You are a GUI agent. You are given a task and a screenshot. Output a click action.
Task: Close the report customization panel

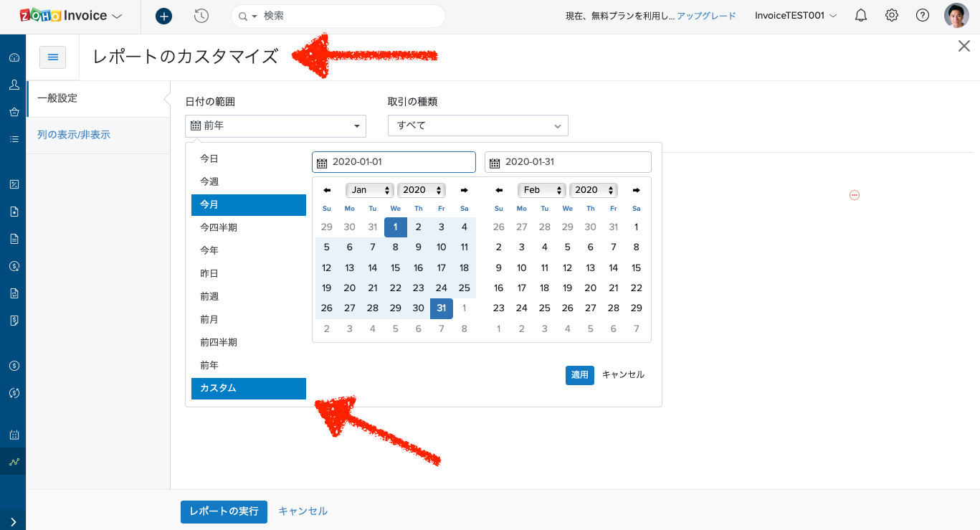click(x=964, y=47)
